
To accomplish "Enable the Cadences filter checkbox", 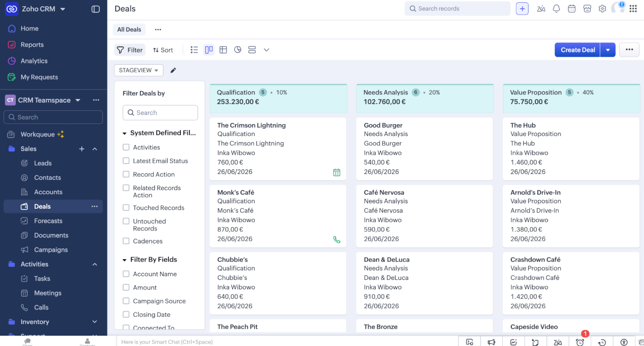I will [126, 241].
